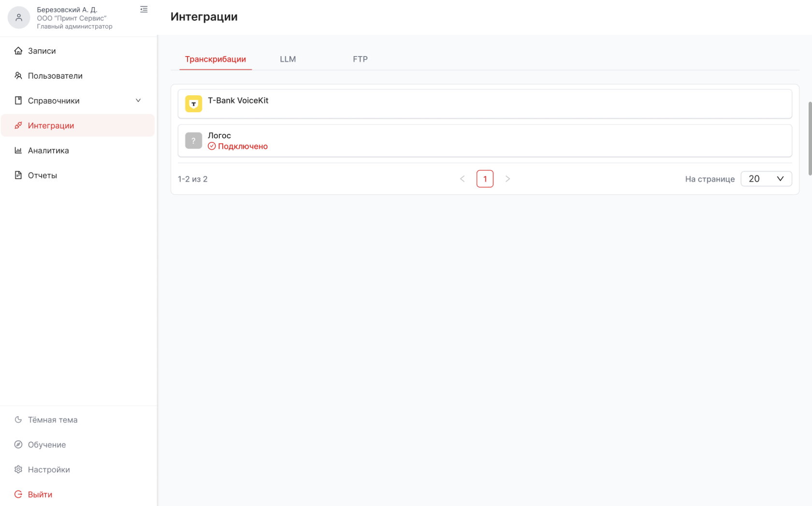The height and width of the screenshot is (506, 812).
Task: Click user name Березовский А. Д.
Action: tap(67, 10)
